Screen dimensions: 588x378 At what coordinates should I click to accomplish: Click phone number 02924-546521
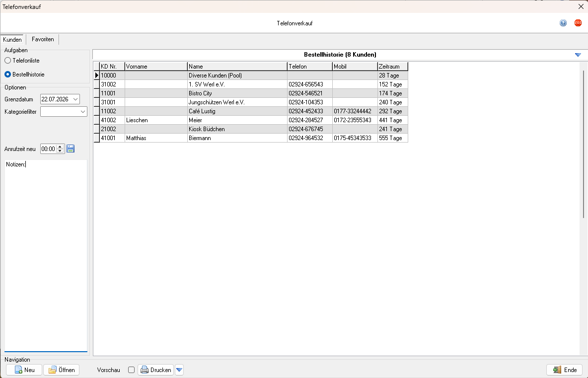click(310, 93)
